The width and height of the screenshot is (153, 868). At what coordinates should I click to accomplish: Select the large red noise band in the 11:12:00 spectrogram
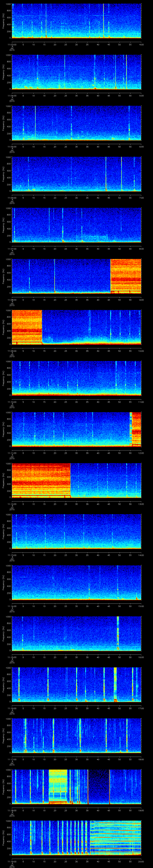[41, 480]
